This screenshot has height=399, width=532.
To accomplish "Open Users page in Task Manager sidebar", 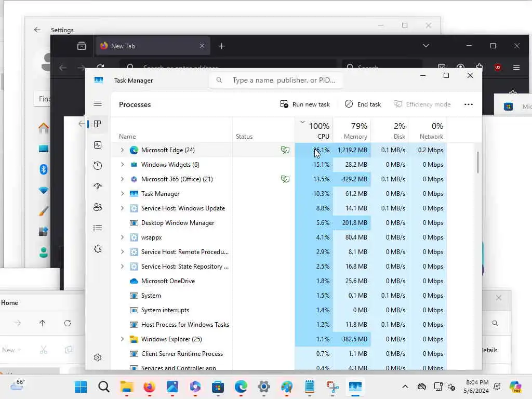I will [98, 207].
